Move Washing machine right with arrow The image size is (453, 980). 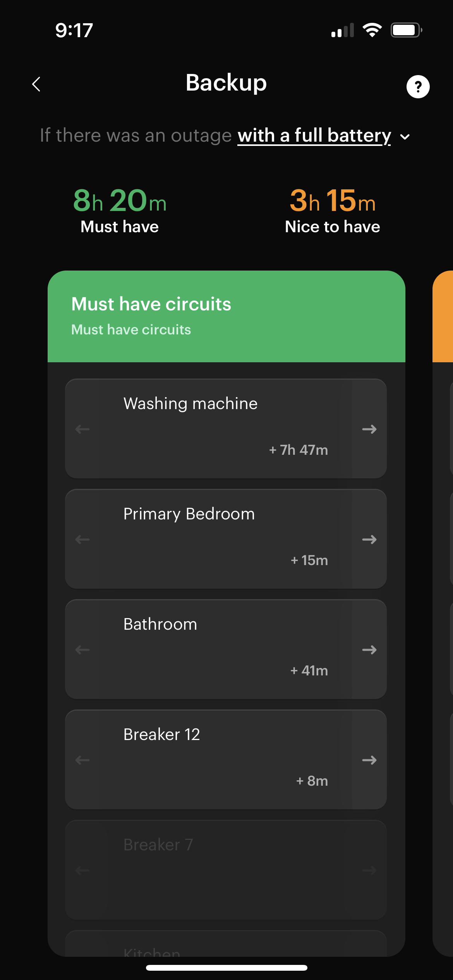[x=369, y=429]
